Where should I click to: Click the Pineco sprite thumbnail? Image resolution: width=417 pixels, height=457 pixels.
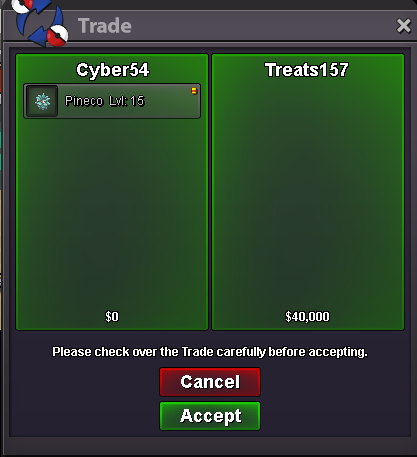click(42, 101)
